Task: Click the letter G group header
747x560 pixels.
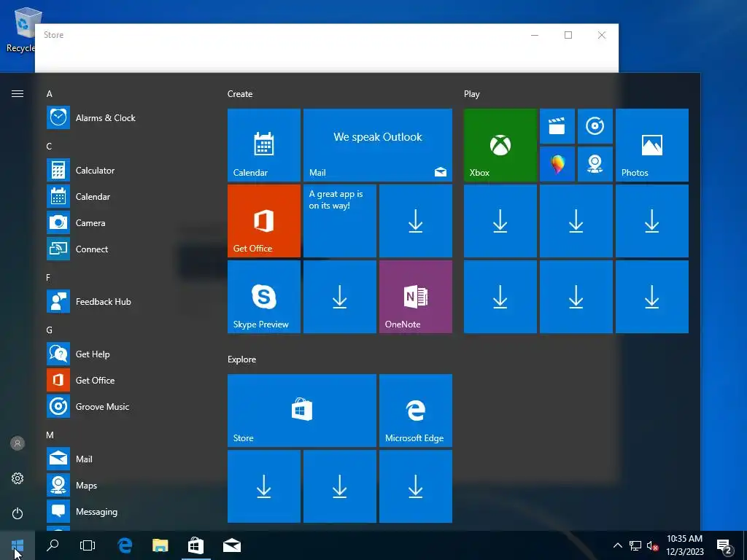Action: [49, 330]
